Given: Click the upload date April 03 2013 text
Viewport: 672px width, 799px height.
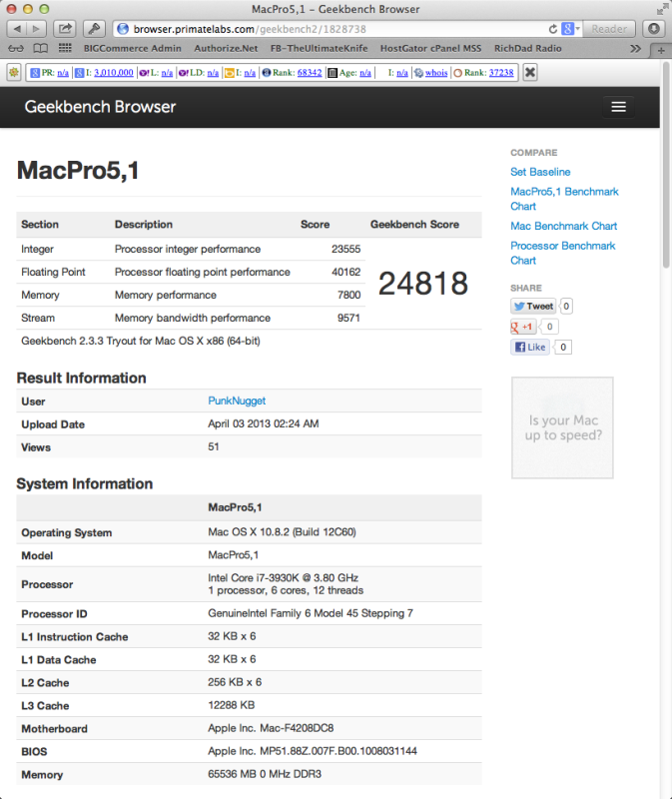Looking at the screenshot, I should click(x=263, y=423).
